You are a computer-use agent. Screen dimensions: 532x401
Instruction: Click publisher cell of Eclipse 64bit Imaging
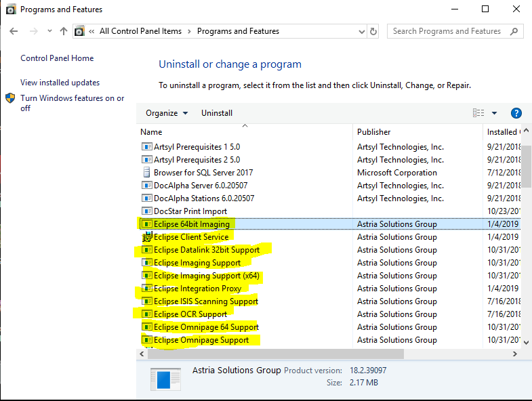pyautogui.click(x=397, y=224)
